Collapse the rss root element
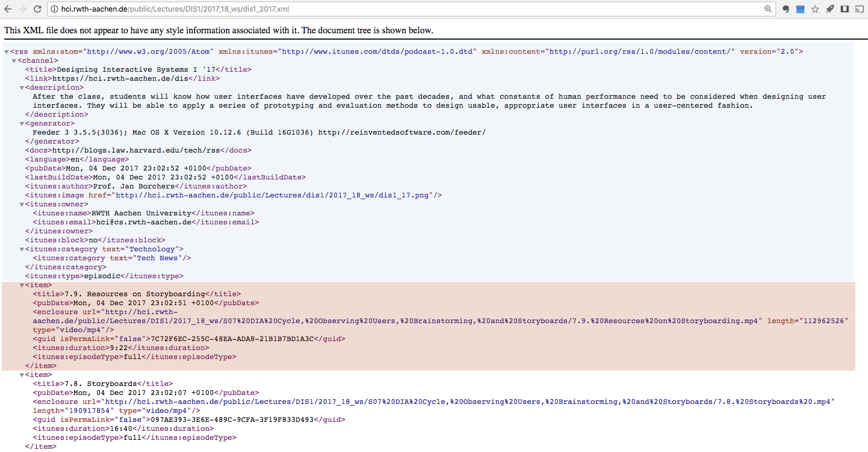Viewport: 868px width, 452px height. (6, 52)
